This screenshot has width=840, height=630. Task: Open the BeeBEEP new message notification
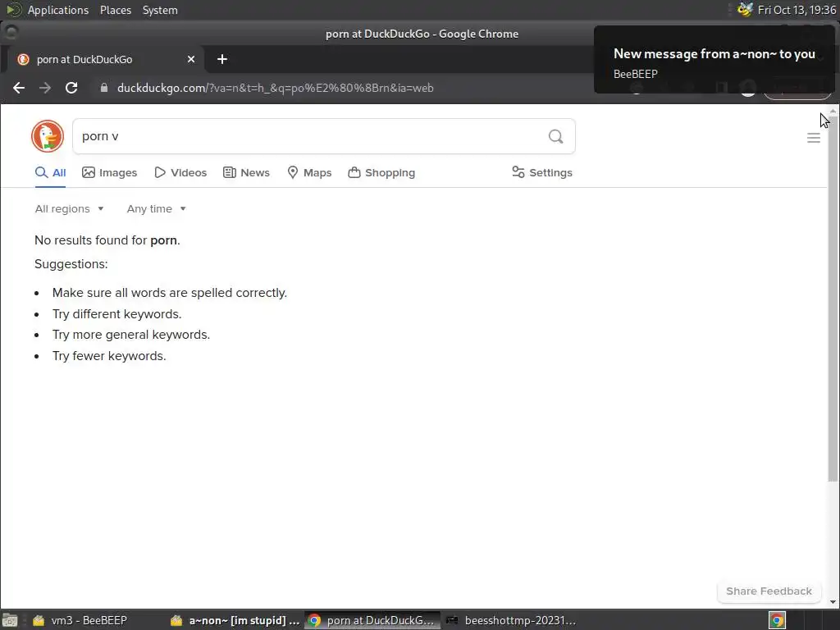point(714,59)
